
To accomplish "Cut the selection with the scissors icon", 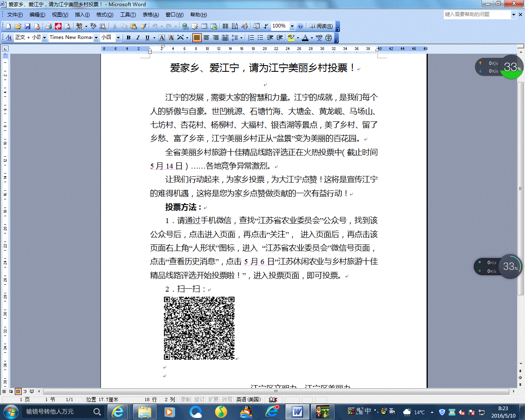I will coord(114,26).
